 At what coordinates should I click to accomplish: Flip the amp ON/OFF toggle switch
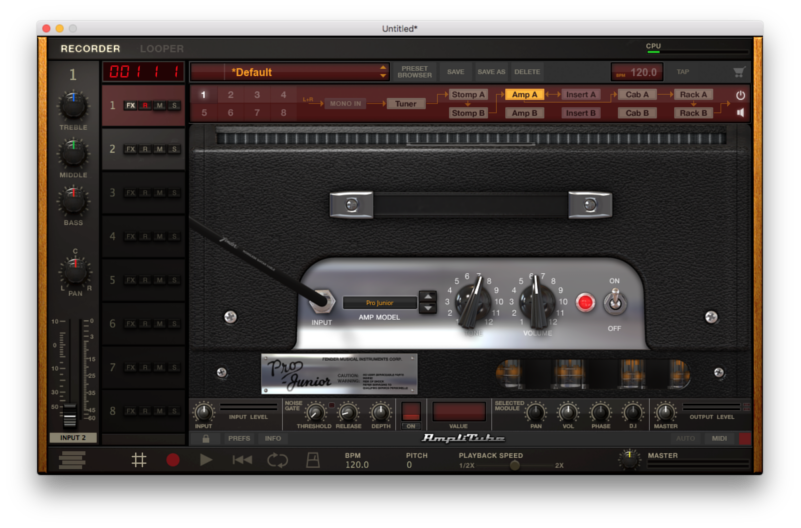point(615,302)
